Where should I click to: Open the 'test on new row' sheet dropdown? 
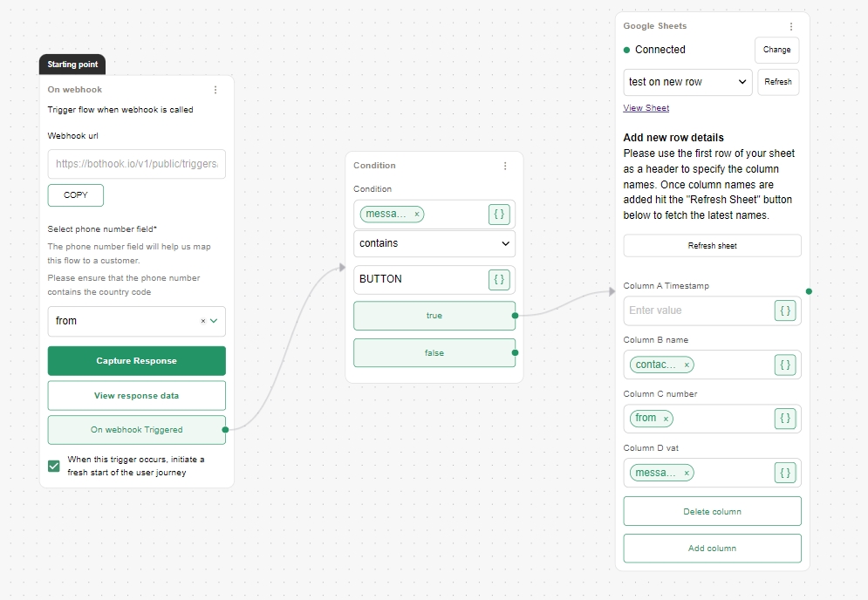[687, 82]
